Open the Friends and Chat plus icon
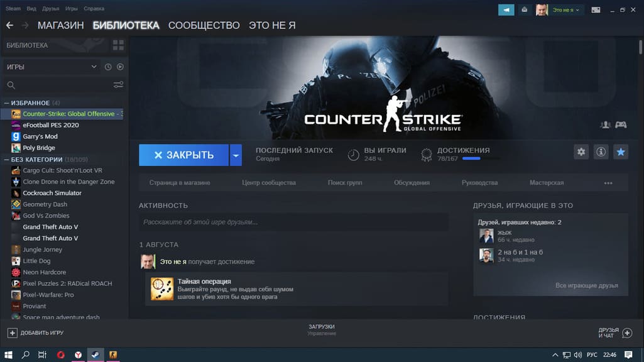The height and width of the screenshot is (362, 644). [627, 333]
